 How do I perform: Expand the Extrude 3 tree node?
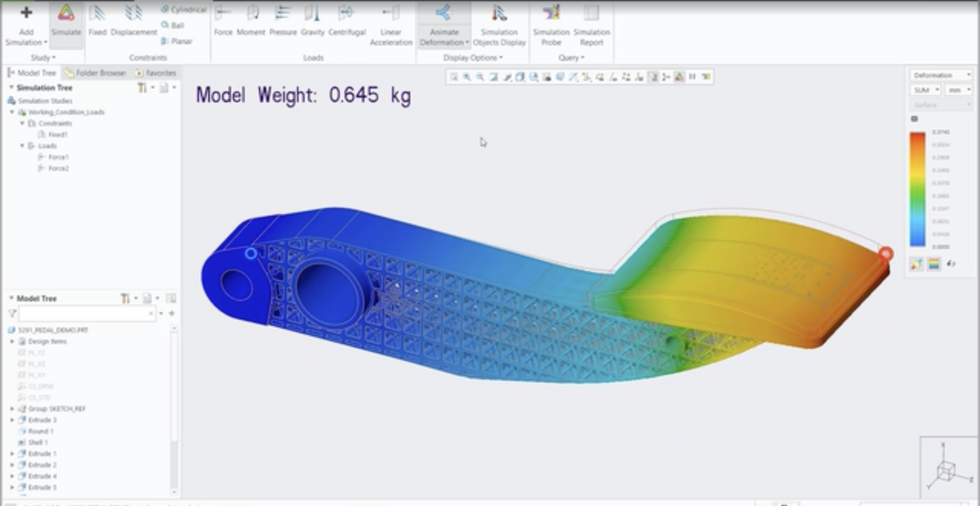pos(12,419)
